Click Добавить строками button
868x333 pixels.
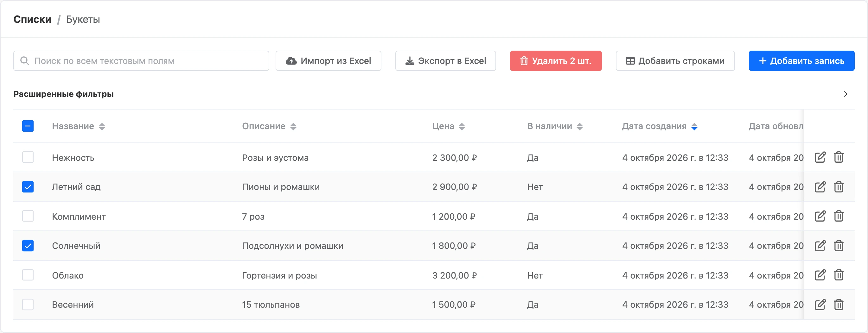675,61
